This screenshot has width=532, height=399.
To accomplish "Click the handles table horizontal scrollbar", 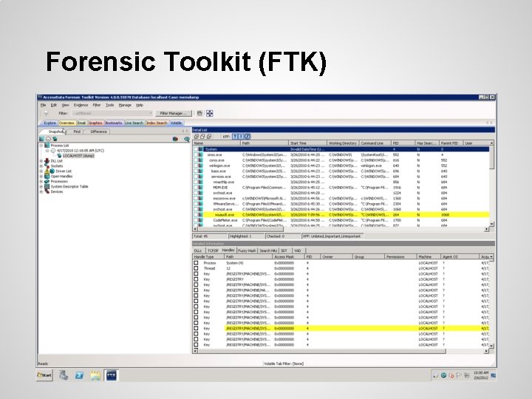I will tap(341, 351).
